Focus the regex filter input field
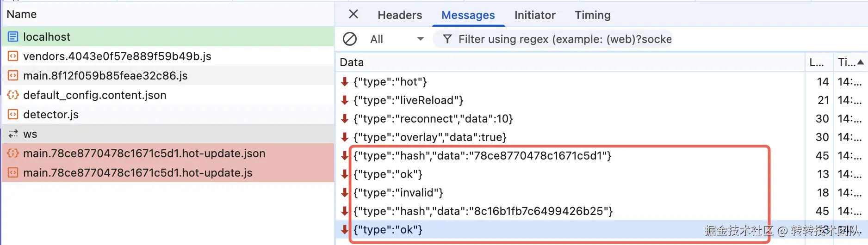This screenshot has height=245, width=868. (x=564, y=39)
